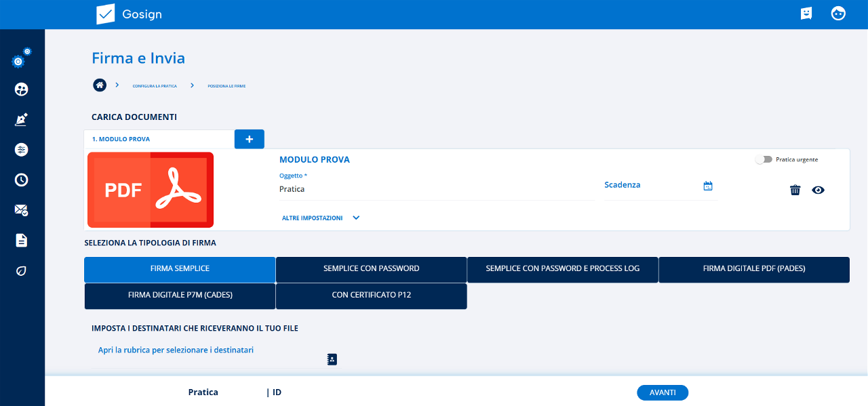Open the document page icon in sidebar
Viewport: 868px width, 406px height.
pos(21,240)
